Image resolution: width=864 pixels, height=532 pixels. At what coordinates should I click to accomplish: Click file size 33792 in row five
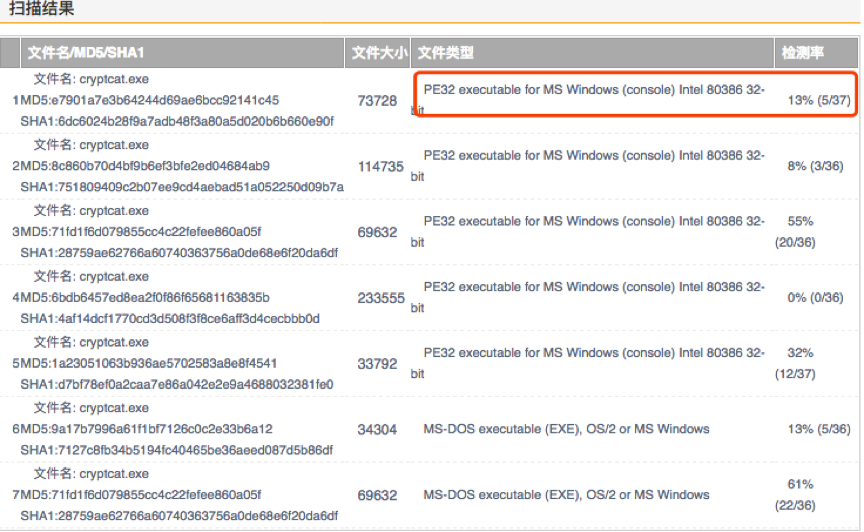point(377,364)
